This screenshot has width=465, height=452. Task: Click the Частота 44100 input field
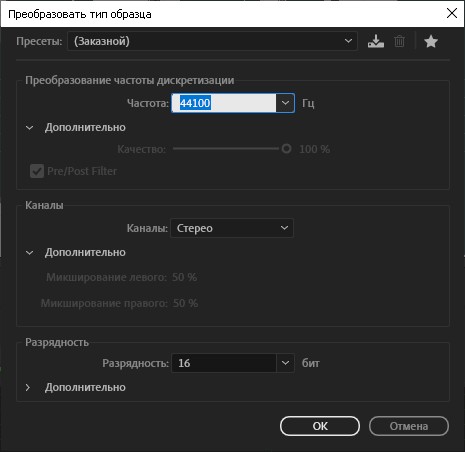224,103
